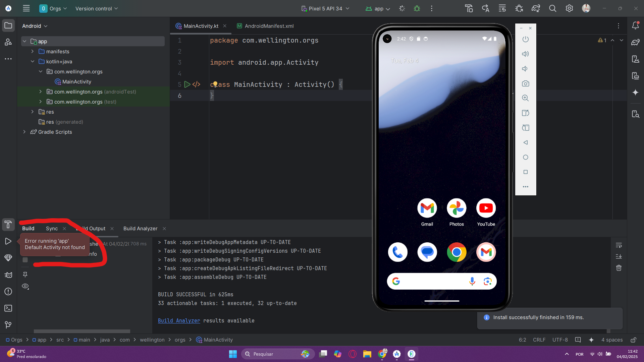Viewport: 644px width, 362px height.
Task: Open the Git version control window
Action: [8, 325]
